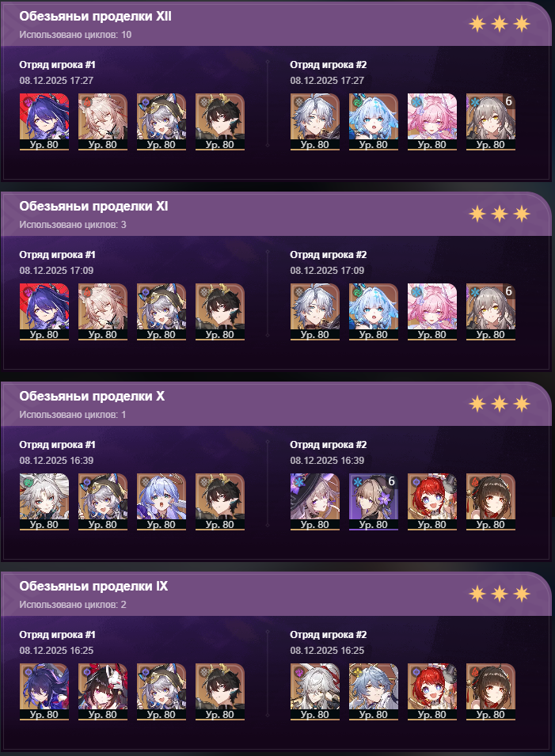Select the white-haired first character in stage X squad #1
This screenshot has height=756, width=555.
coord(44,501)
